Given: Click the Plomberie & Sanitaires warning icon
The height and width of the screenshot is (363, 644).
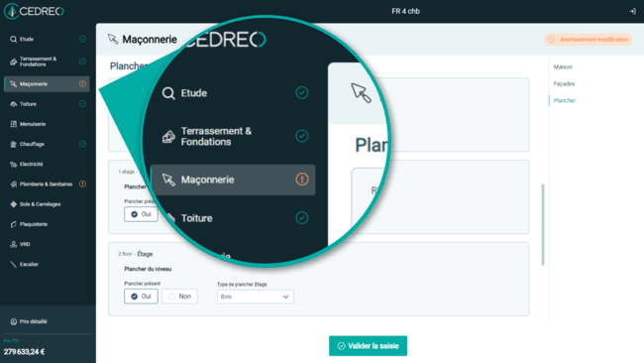Looking at the screenshot, I should (x=82, y=184).
